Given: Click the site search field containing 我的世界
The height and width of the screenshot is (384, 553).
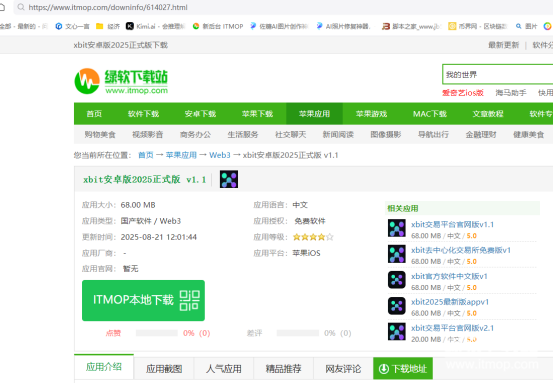Looking at the screenshot, I should point(497,74).
